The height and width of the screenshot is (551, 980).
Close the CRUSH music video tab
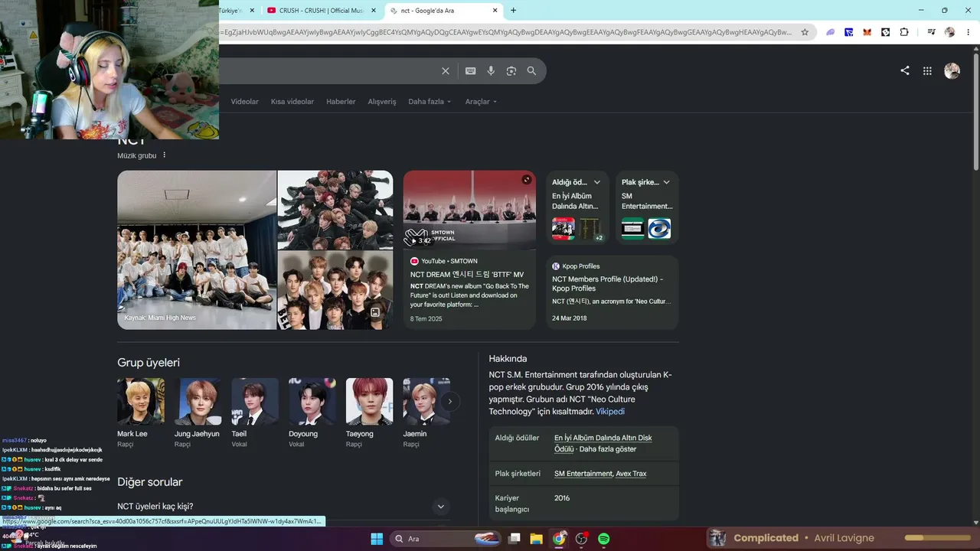point(374,11)
